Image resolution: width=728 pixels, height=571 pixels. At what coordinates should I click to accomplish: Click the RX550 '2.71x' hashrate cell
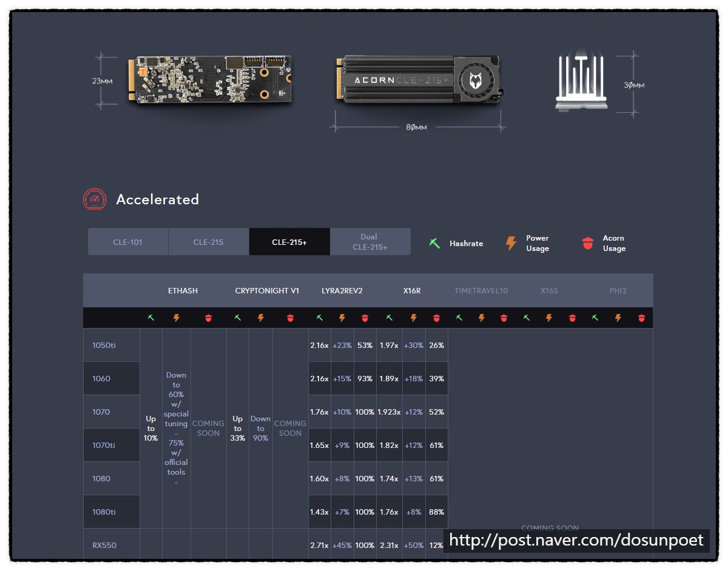point(320,545)
